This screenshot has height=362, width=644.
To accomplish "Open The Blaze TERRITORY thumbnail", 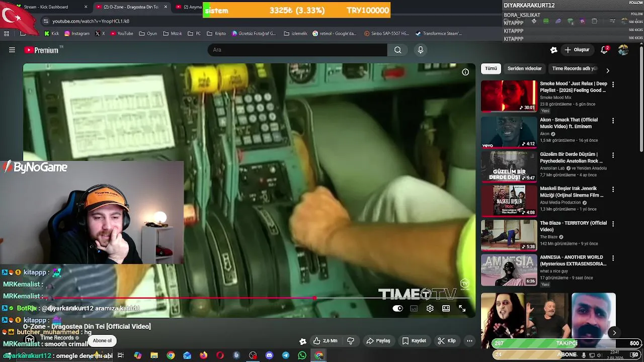I will (x=509, y=235).
